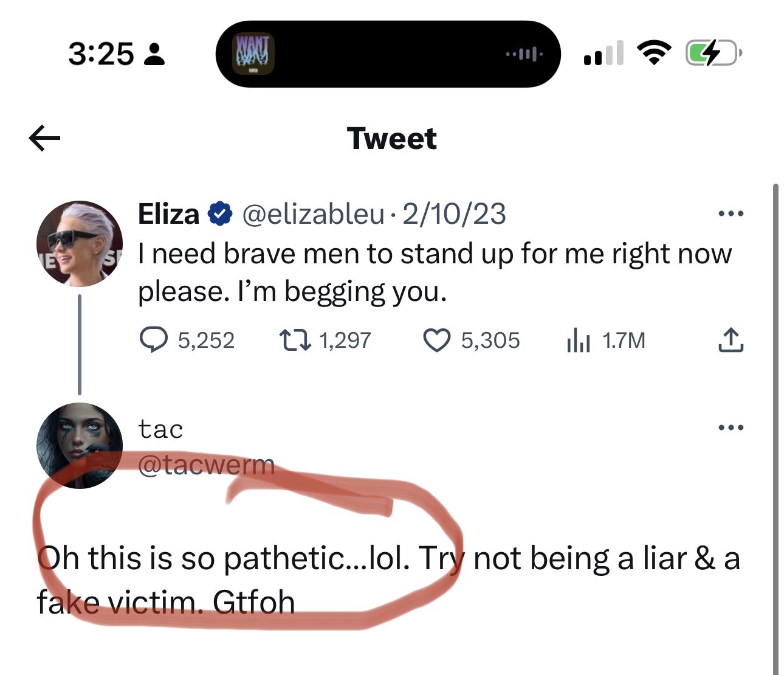Retweet Eliza's tweet
This screenshot has width=784, height=675.
pyautogui.click(x=295, y=340)
